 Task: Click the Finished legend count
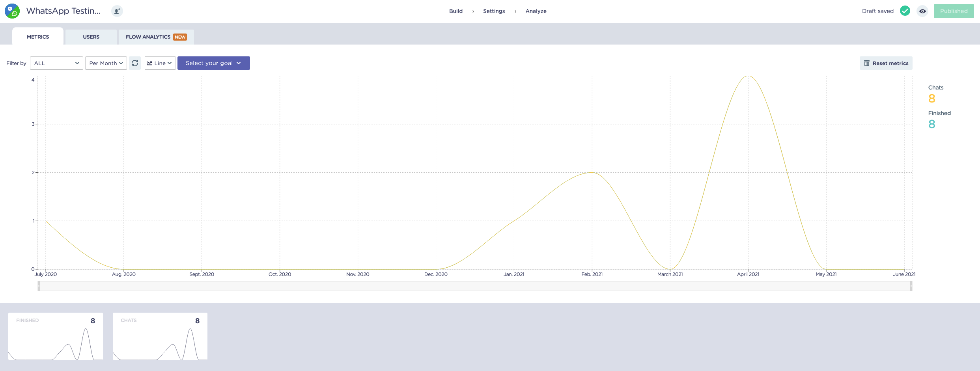pos(932,124)
